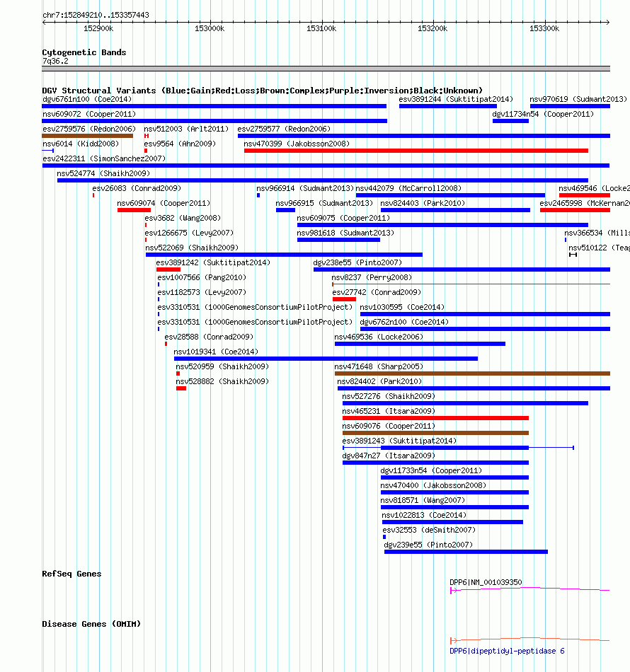Click the esv3682 (Wang2008) label
Viewport: 630px width, 672px height.
(x=183, y=218)
